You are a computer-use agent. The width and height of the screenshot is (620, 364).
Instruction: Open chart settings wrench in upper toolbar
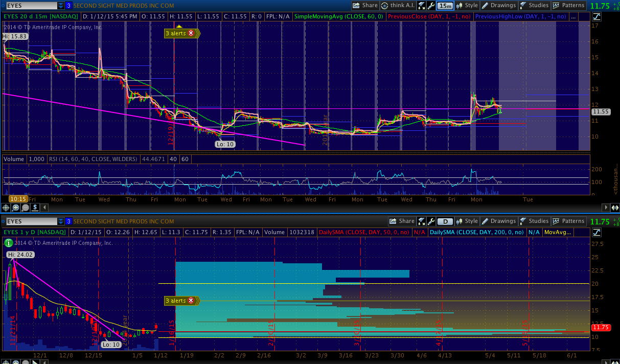click(x=431, y=6)
